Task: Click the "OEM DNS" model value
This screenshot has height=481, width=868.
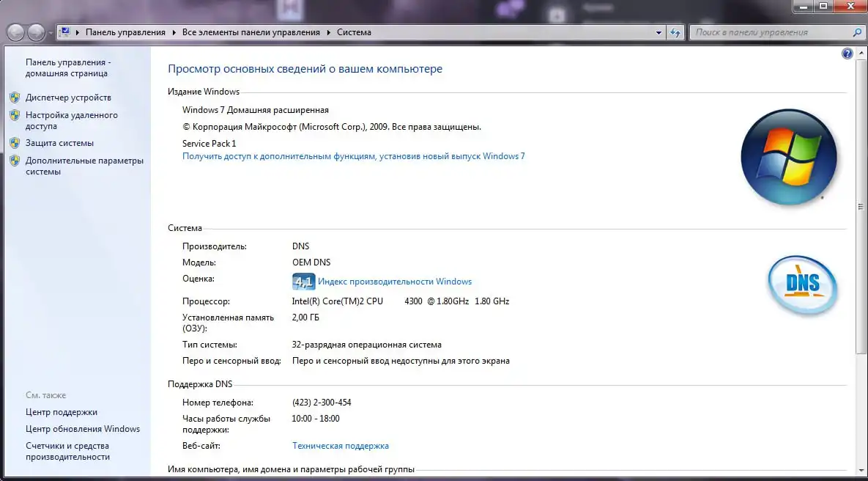Action: click(x=311, y=262)
